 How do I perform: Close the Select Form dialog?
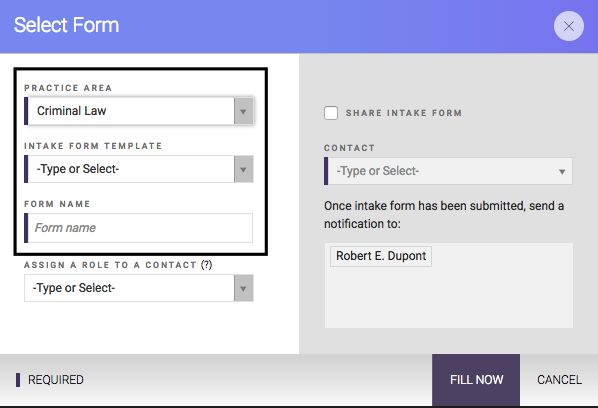[x=569, y=26]
